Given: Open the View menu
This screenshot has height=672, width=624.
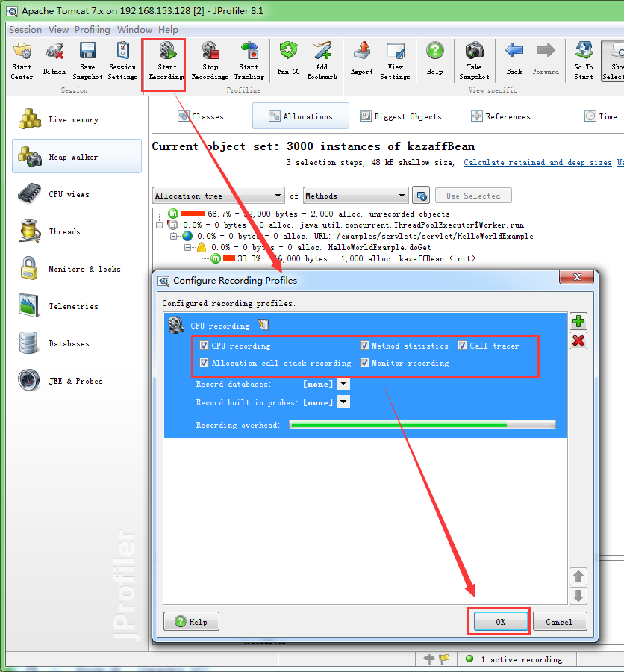Looking at the screenshot, I should coord(58,30).
